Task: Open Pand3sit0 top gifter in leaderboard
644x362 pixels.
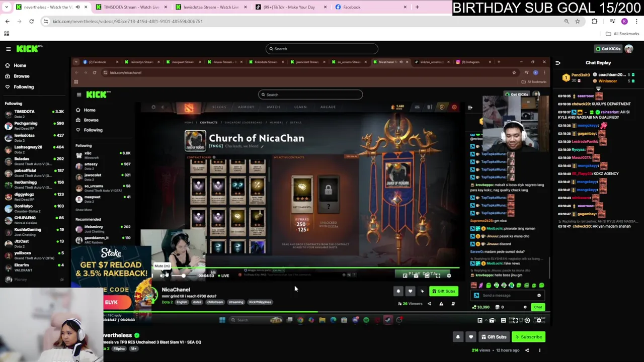Action: 577,77
